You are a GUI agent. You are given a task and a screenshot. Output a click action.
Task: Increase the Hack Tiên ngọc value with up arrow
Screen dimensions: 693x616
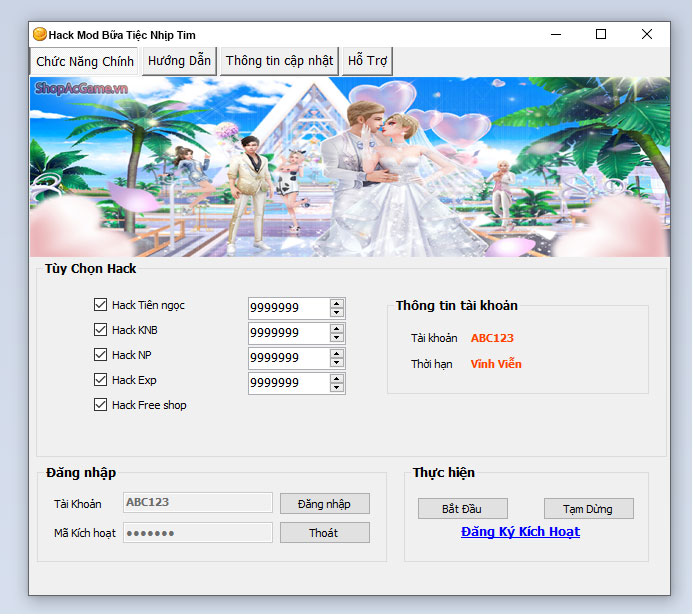[x=337, y=304]
